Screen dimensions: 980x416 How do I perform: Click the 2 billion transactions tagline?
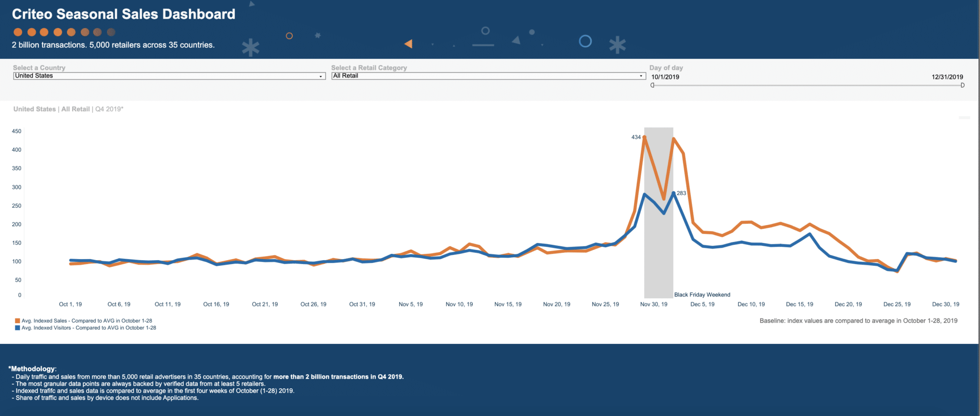(x=113, y=45)
